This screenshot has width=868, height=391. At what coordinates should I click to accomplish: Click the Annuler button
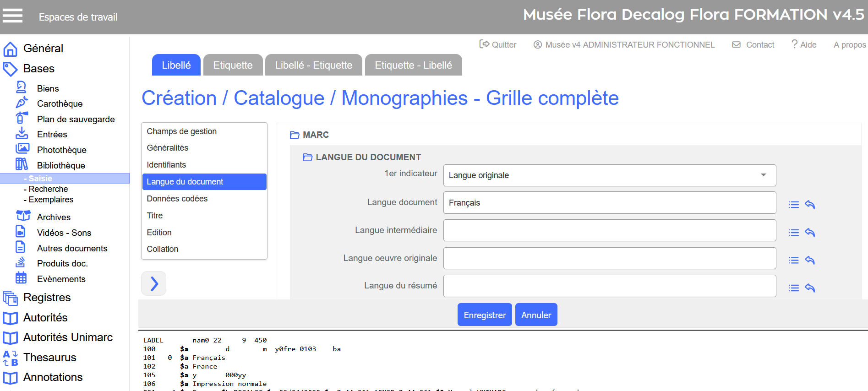pos(536,315)
